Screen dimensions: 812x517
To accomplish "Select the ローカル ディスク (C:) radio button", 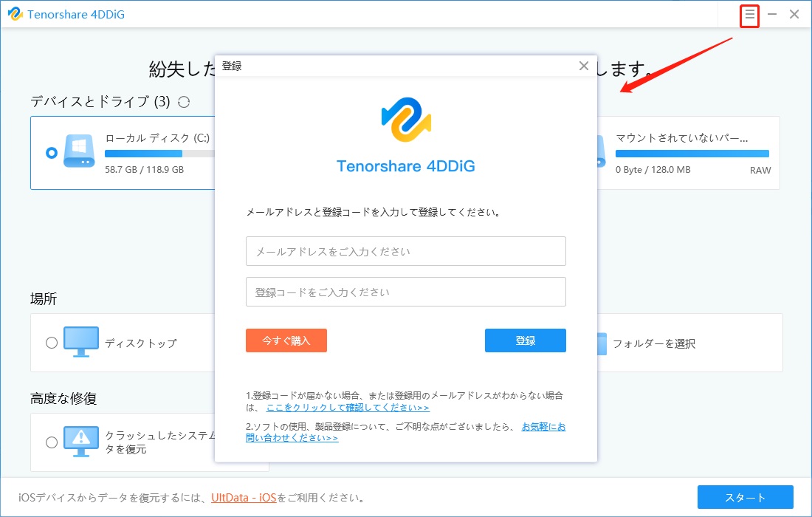I will (51, 153).
